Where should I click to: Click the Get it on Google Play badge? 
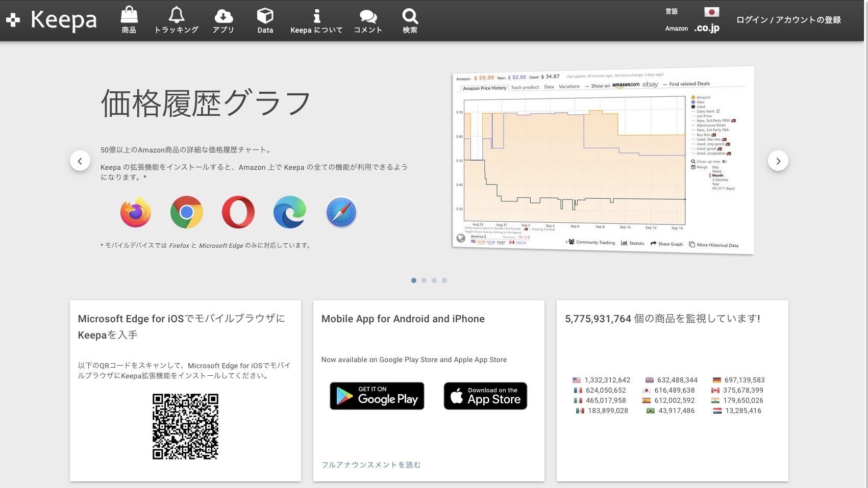pyautogui.click(x=377, y=396)
